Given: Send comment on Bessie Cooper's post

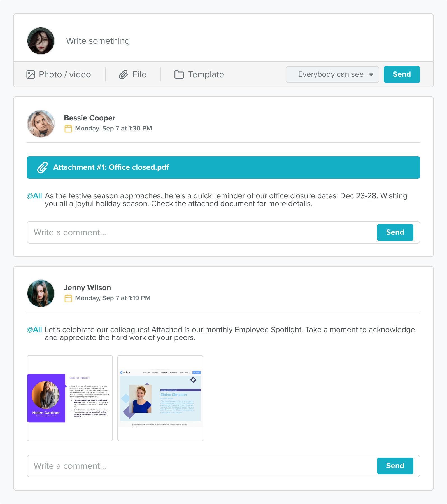Looking at the screenshot, I should (x=395, y=232).
